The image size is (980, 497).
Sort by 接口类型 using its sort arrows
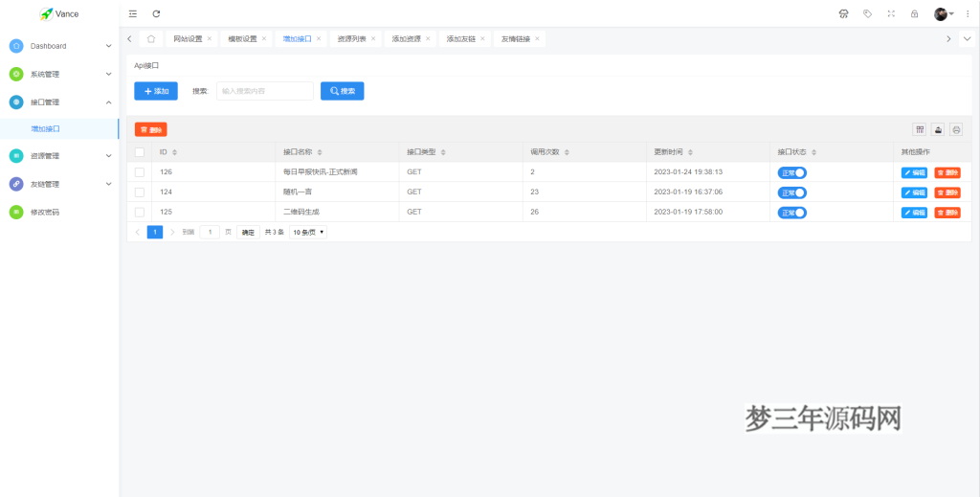pyautogui.click(x=443, y=152)
